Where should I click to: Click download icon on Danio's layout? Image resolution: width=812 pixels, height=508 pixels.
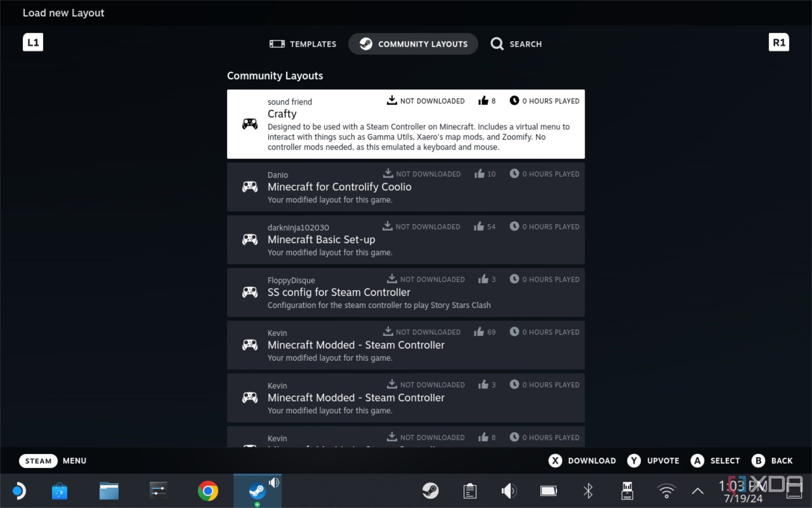tap(388, 173)
